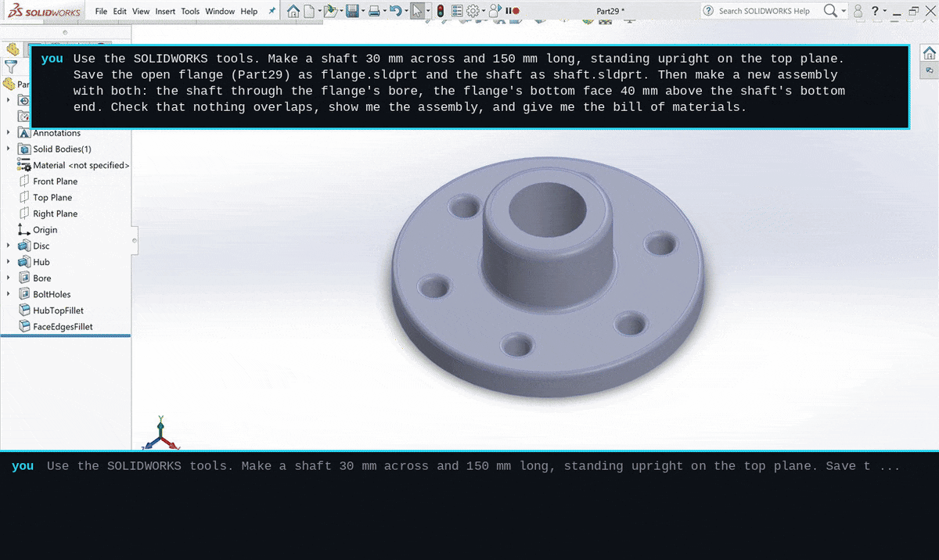
Task: Print the document using printer icon
Action: coord(374,11)
